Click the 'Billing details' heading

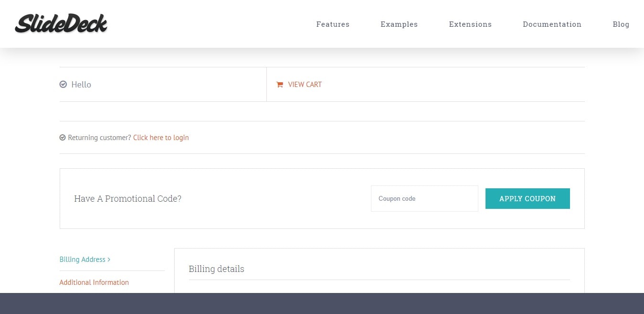tap(216, 269)
